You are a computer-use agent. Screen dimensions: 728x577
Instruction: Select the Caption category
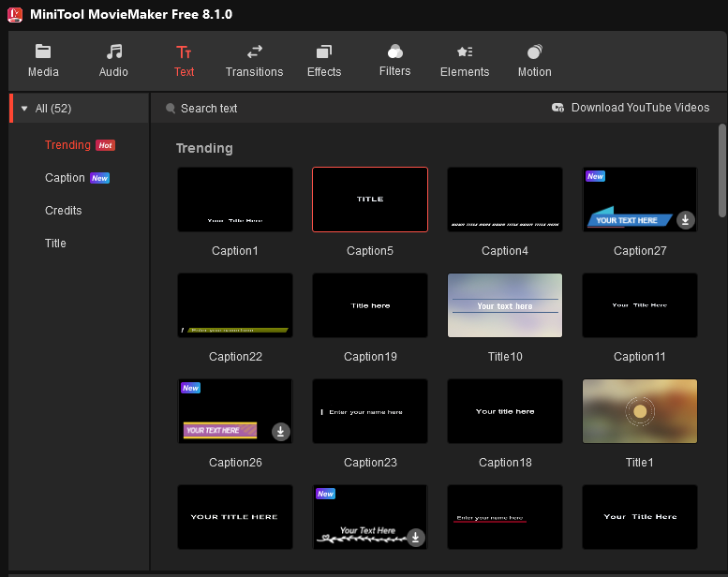click(x=65, y=178)
